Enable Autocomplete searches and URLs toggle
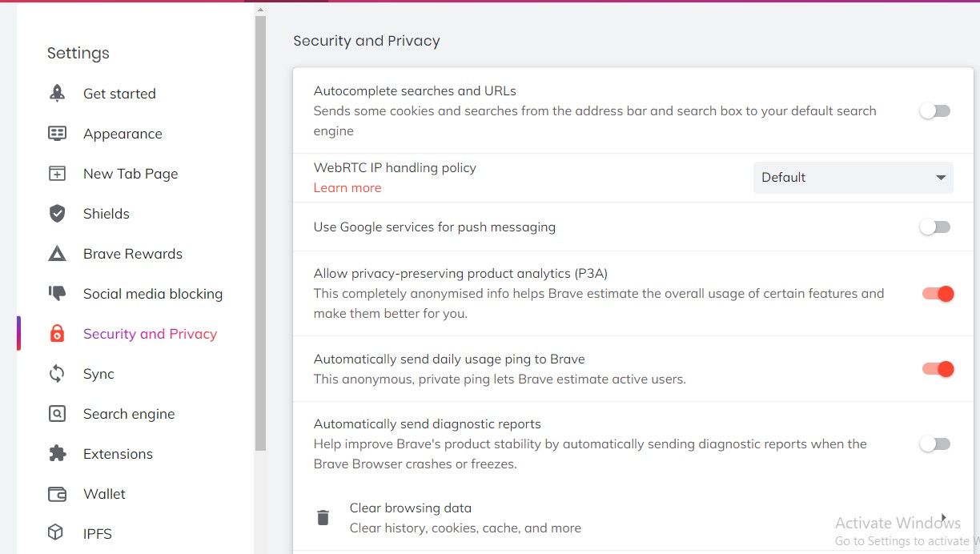Image resolution: width=980 pixels, height=554 pixels. [934, 111]
